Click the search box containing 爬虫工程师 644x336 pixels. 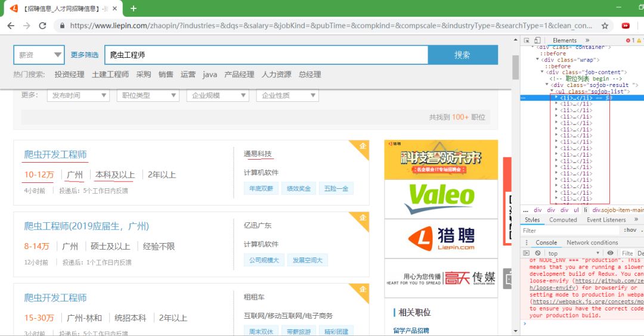pyautogui.click(x=266, y=55)
